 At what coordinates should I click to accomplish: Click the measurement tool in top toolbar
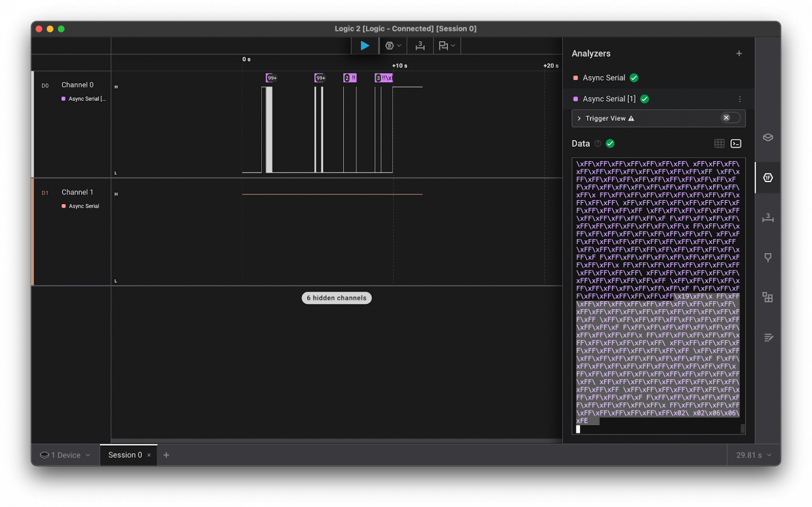tap(420, 46)
